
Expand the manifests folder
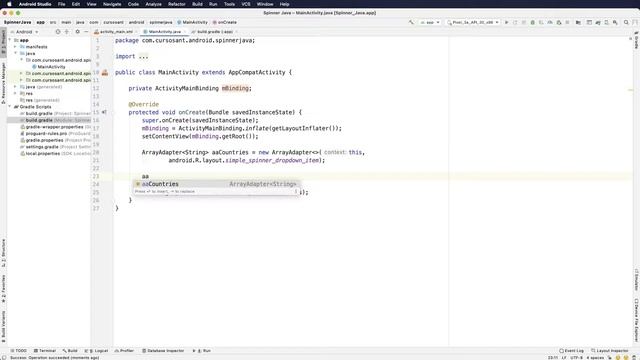coord(16,47)
